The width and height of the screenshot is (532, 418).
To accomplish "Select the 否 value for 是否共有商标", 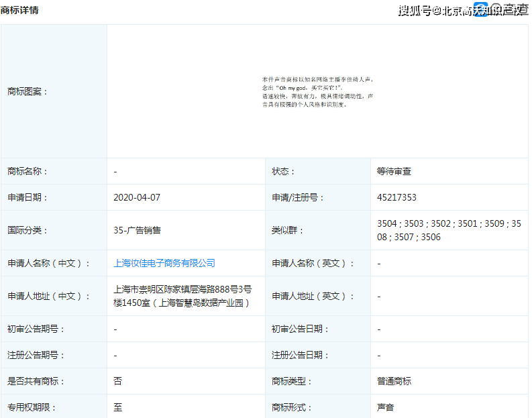I will point(117,381).
